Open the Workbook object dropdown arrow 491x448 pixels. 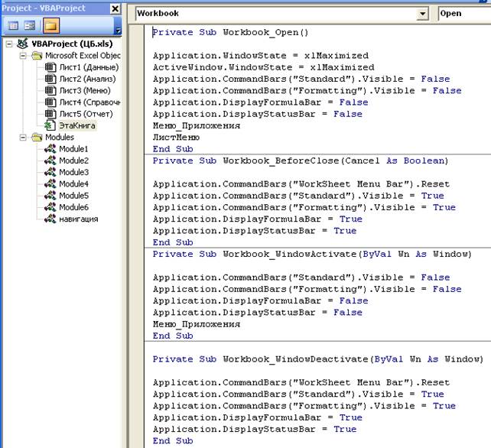point(422,14)
